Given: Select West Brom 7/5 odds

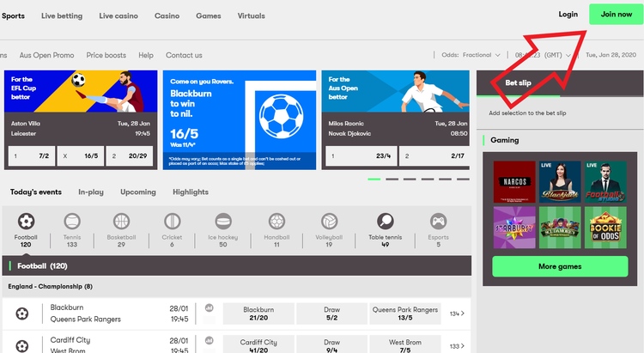Looking at the screenshot, I should click(405, 344).
